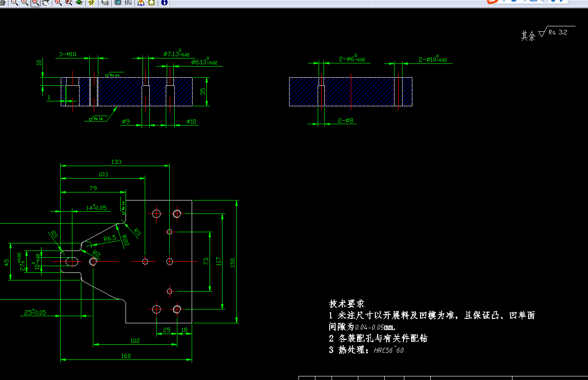
Task: Click the zoom previous magnifier icon
Action: coord(68,2)
